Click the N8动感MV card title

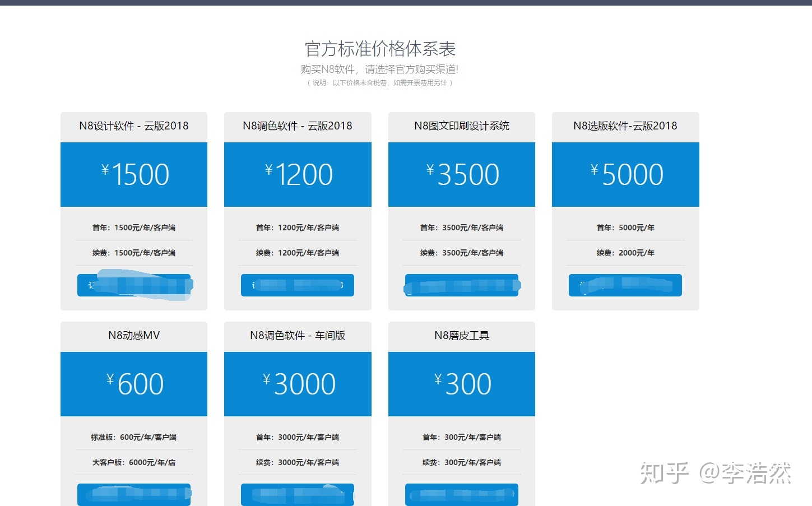(133, 335)
